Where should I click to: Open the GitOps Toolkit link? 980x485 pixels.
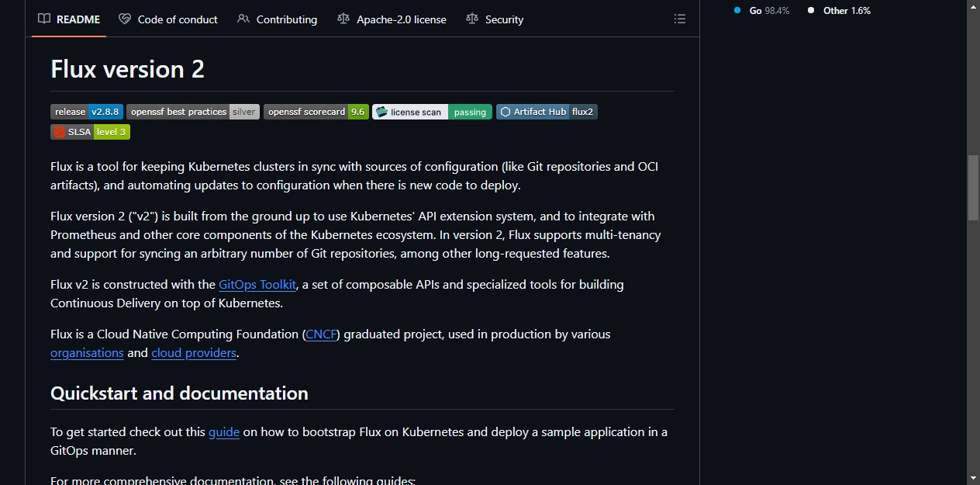[257, 285]
